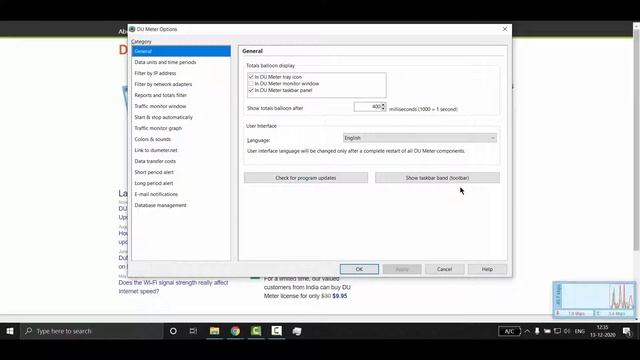The width and height of the screenshot is (640, 360).
Task: Click DU Meter icon in dialog title bar
Action: pyautogui.click(x=132, y=29)
